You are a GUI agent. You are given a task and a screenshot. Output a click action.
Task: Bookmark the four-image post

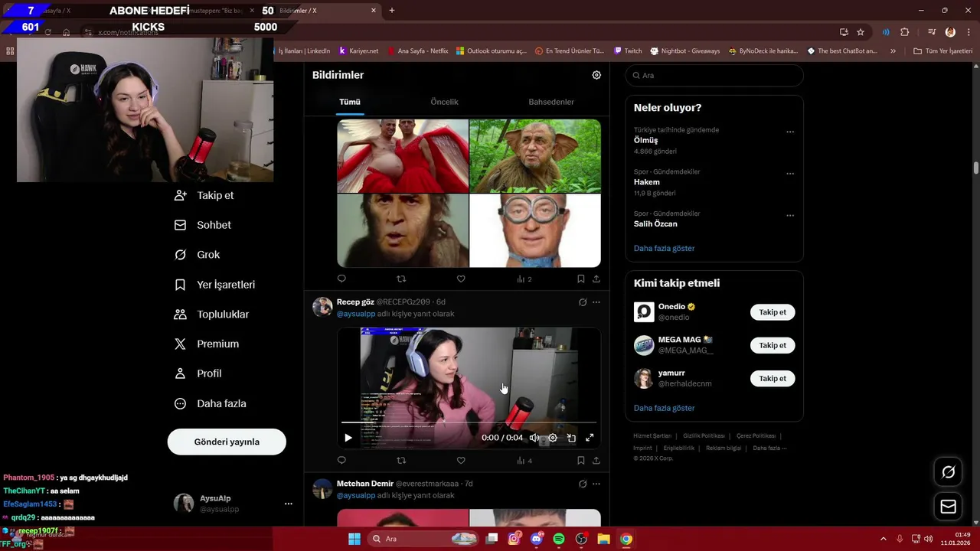coord(581,279)
